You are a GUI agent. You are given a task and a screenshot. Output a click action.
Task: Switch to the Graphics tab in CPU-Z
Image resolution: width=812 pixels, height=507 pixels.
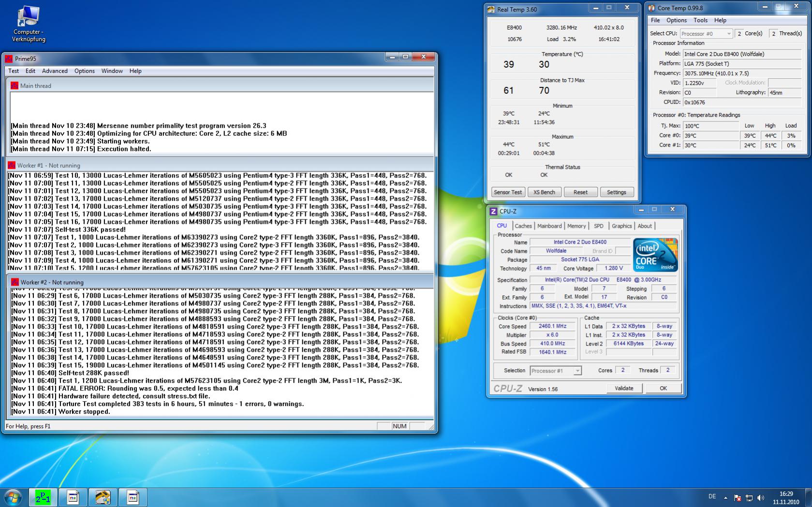622,226
